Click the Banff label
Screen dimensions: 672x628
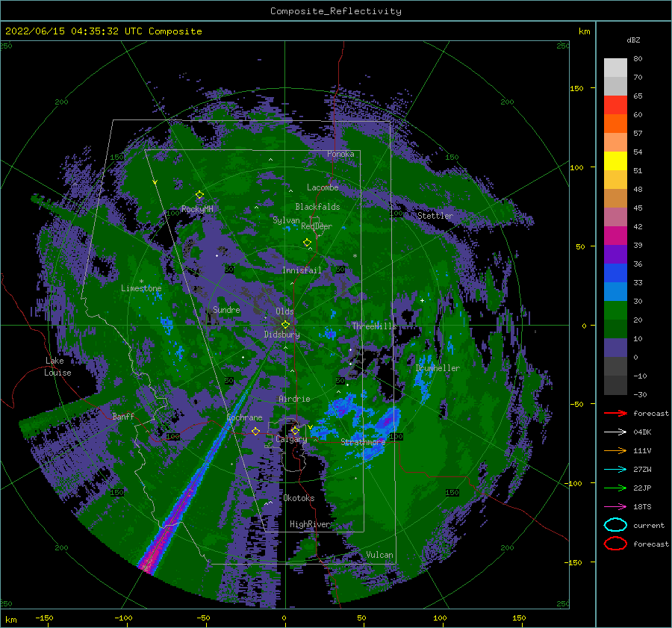[123, 416]
